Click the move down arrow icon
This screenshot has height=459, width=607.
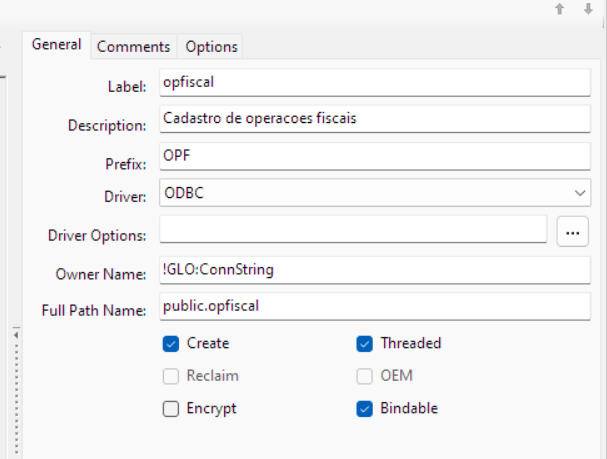pyautogui.click(x=588, y=9)
